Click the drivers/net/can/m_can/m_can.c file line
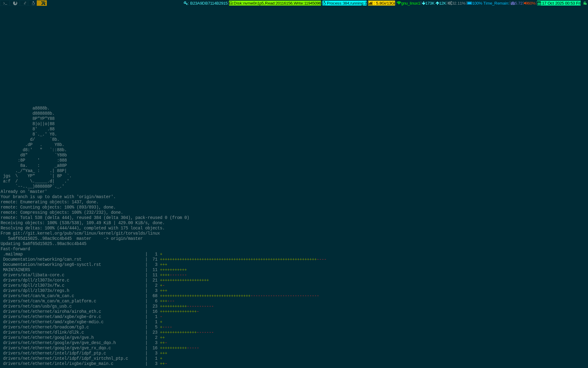Image resolution: width=588 pixels, height=368 pixels. click(x=39, y=296)
